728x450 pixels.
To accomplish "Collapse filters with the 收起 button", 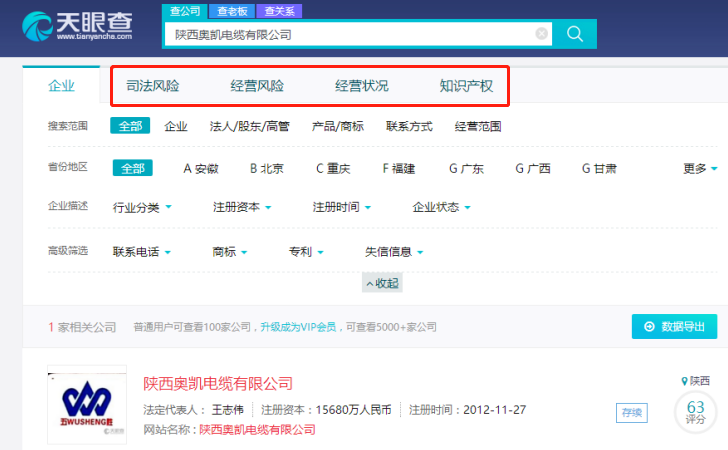I will [x=382, y=283].
